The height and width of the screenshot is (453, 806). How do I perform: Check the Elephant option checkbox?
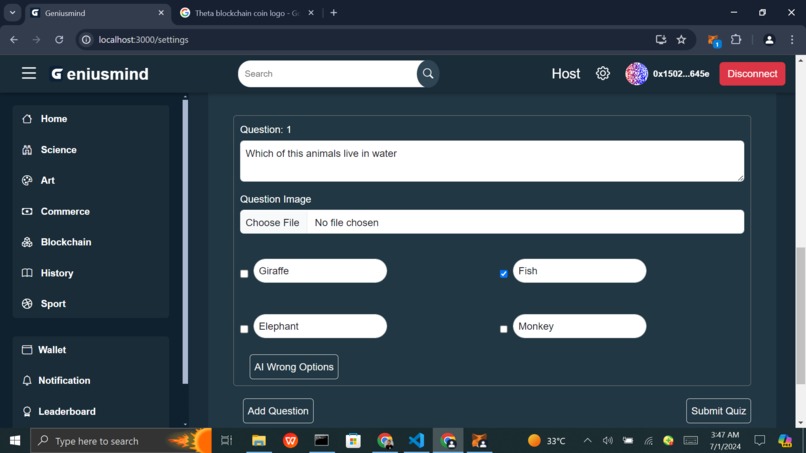[x=244, y=329]
